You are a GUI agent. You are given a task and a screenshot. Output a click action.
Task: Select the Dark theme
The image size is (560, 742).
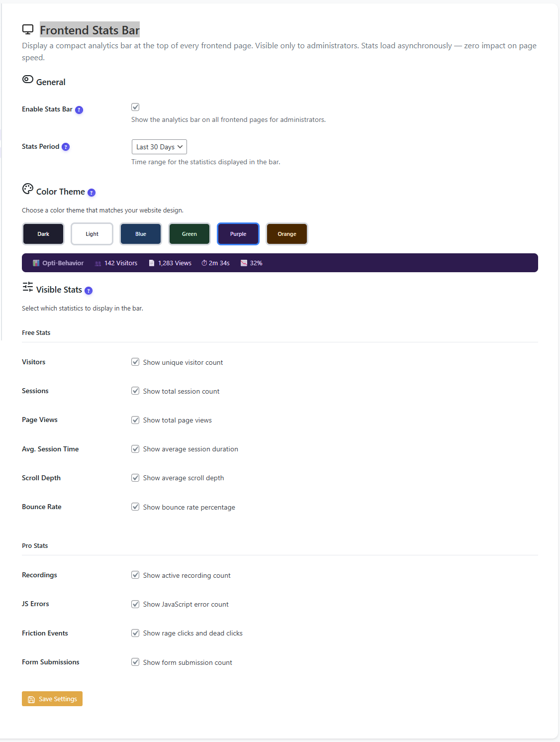pyautogui.click(x=43, y=233)
